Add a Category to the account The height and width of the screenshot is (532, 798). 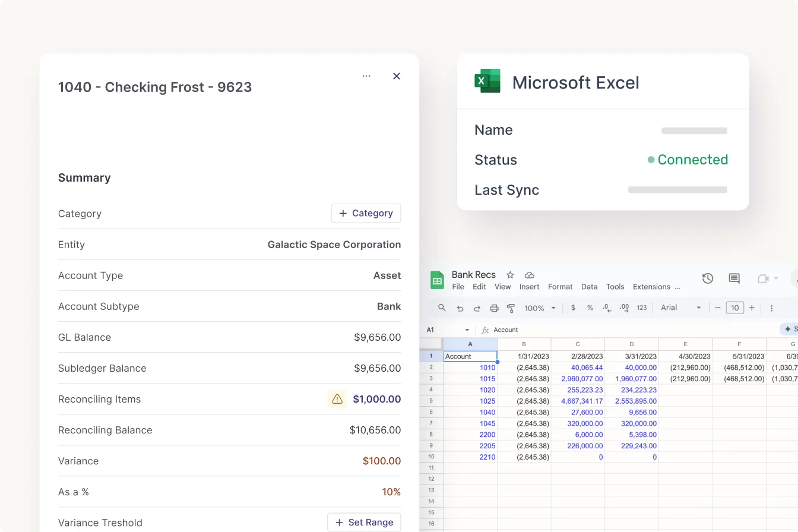[x=366, y=213]
